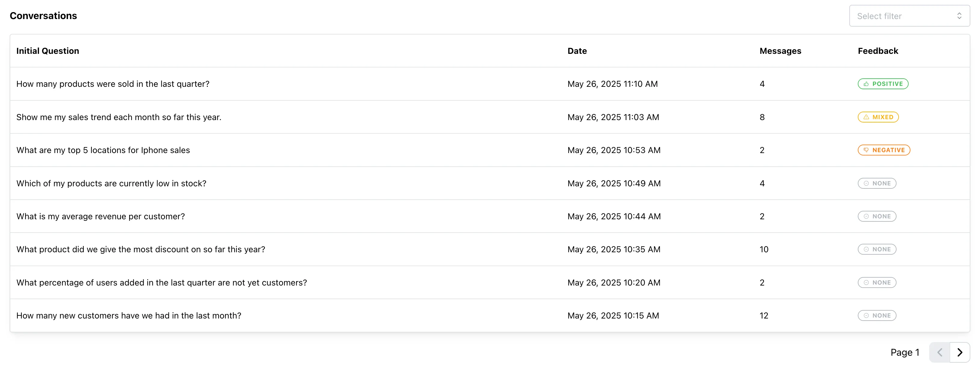Click the Feedback column header
This screenshot has height=369, width=980.
pyautogui.click(x=877, y=51)
